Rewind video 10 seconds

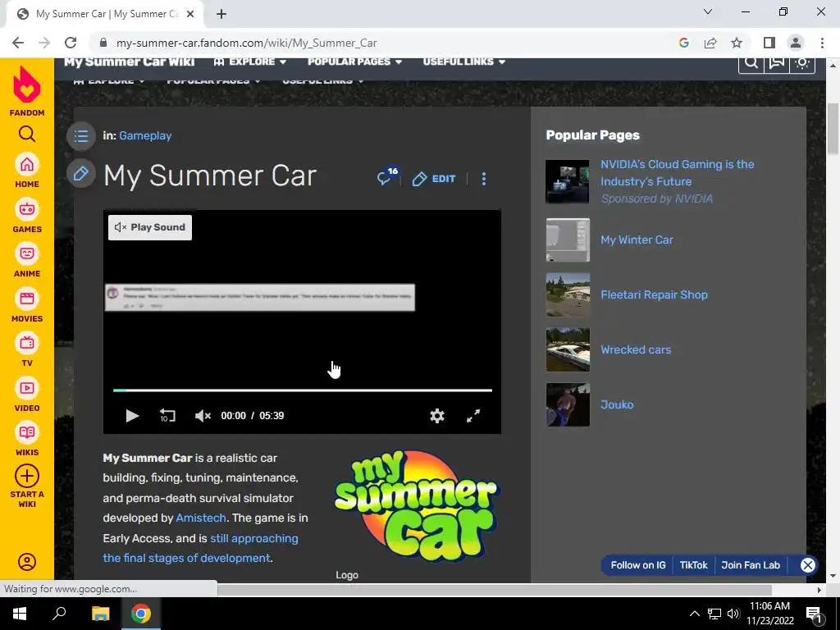[167, 416]
